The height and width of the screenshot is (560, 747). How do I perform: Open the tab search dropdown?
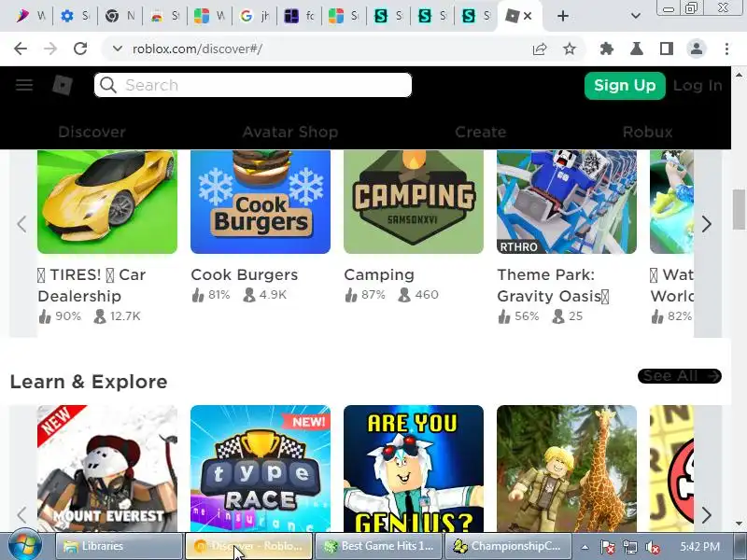(x=636, y=16)
